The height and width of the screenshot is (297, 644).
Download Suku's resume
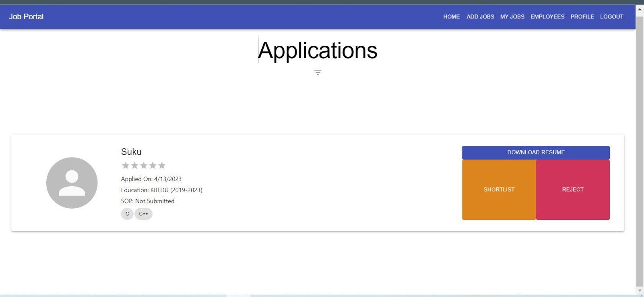click(536, 152)
